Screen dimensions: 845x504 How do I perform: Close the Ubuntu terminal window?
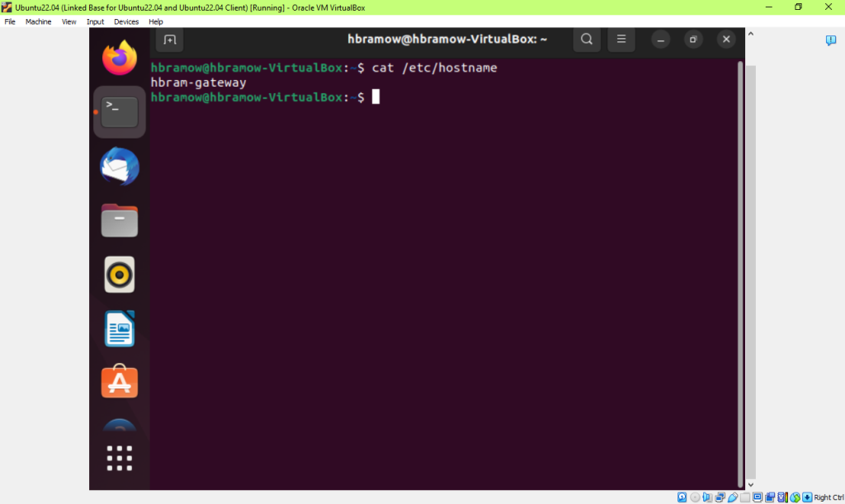pos(726,40)
